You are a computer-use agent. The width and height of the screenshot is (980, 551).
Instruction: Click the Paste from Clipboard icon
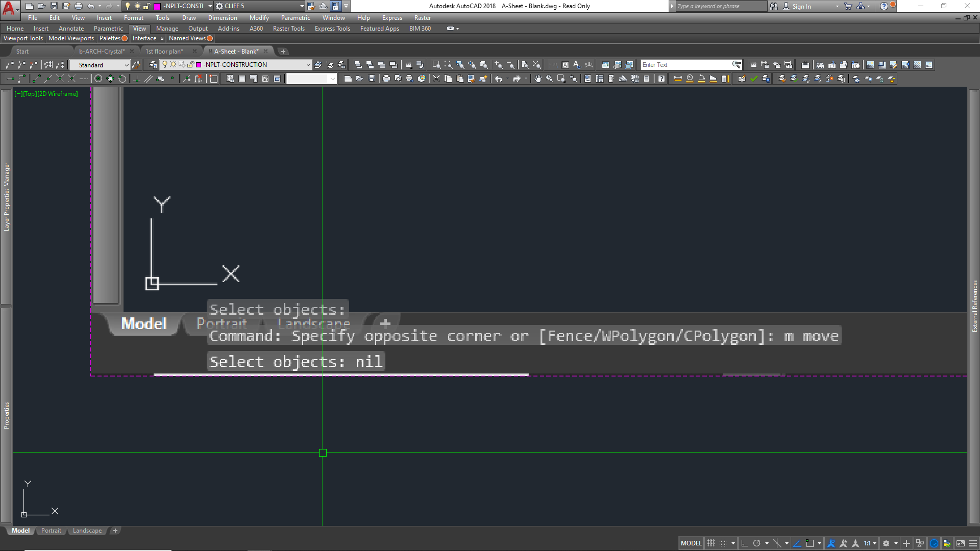459,78
